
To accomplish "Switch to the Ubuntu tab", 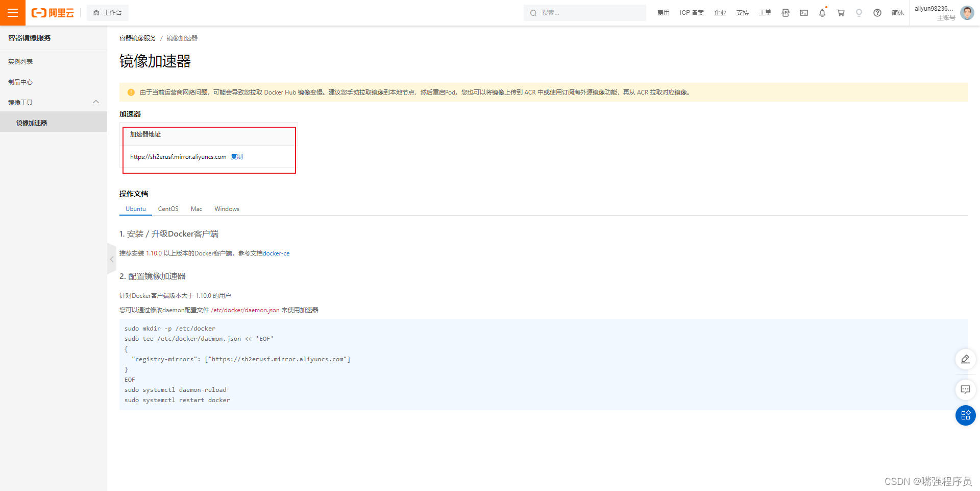I will click(136, 209).
